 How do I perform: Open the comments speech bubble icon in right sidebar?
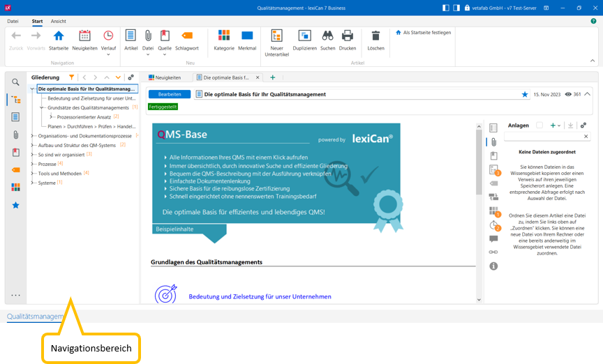point(493,238)
